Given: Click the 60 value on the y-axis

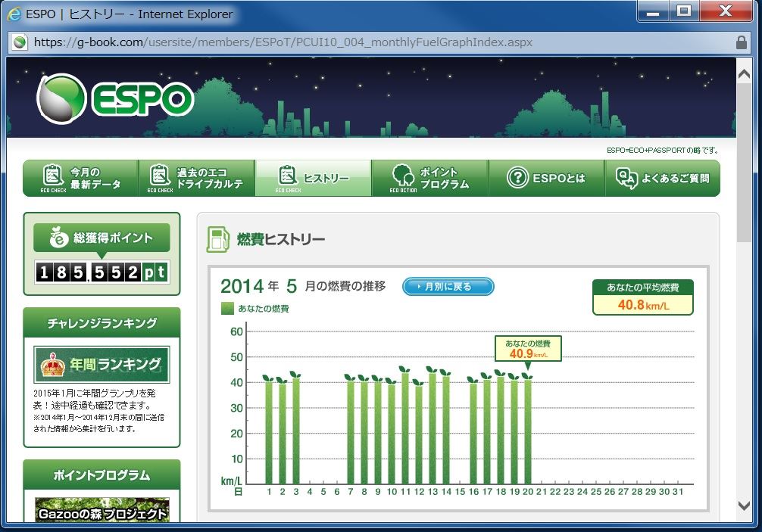Looking at the screenshot, I should point(236,332).
